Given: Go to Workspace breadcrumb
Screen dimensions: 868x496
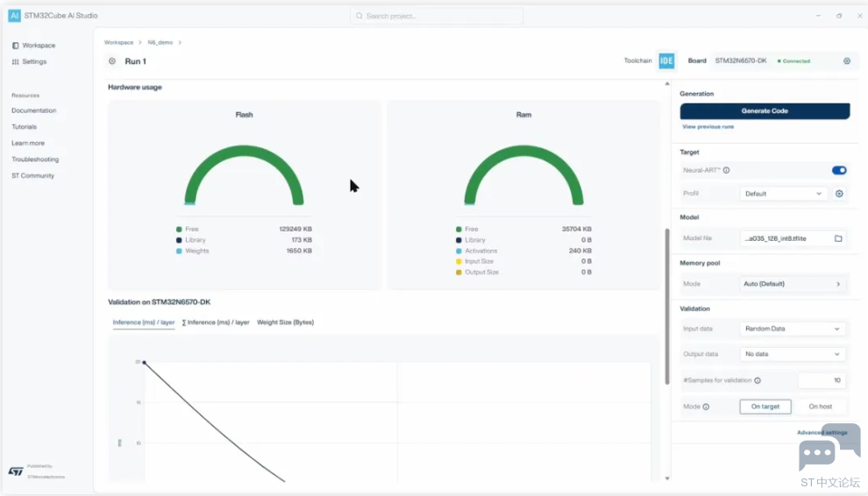Looking at the screenshot, I should point(118,43).
